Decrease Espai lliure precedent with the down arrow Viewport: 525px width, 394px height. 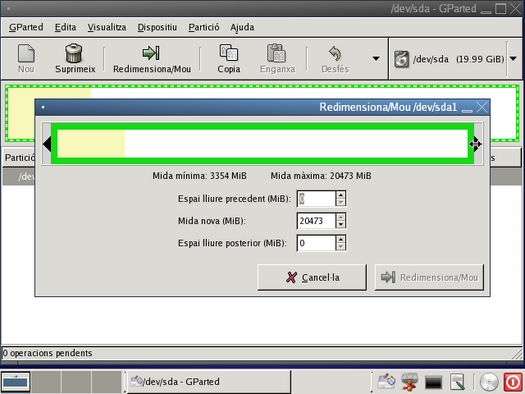tap(341, 203)
